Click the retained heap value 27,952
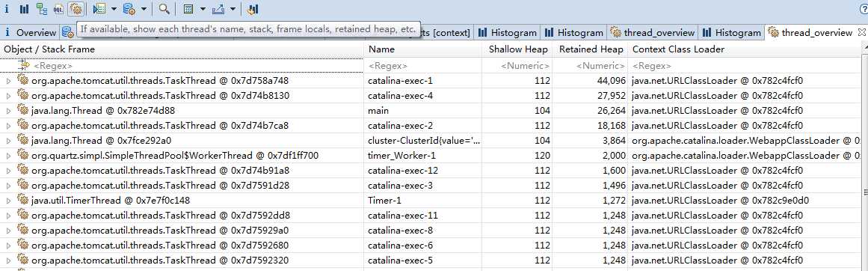Screen dimensions: 868x271 (x=611, y=95)
